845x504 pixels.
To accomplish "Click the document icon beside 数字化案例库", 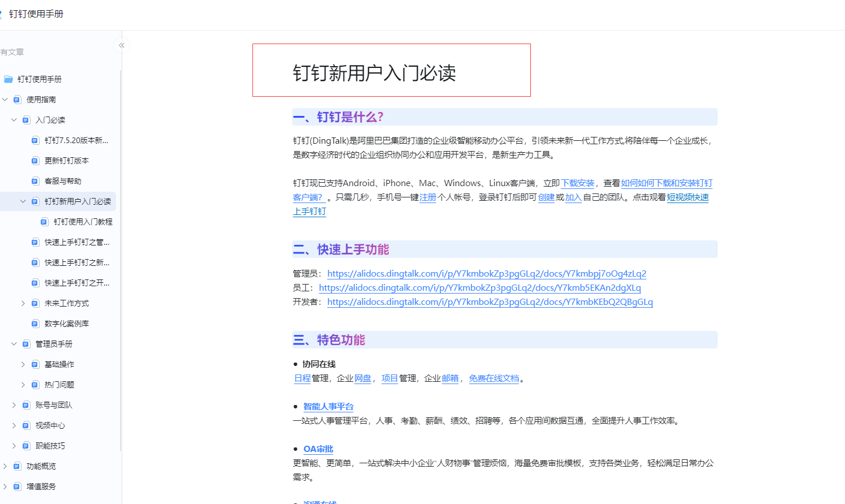I will click(35, 324).
